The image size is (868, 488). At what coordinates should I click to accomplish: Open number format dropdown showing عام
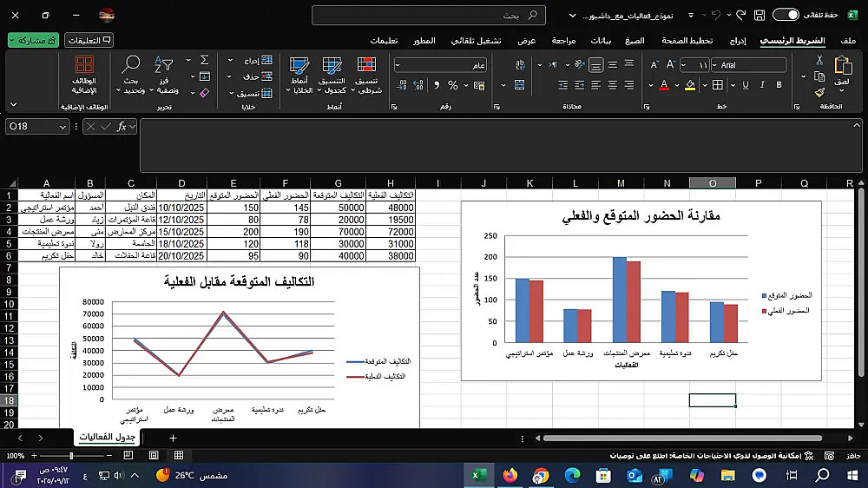point(397,65)
